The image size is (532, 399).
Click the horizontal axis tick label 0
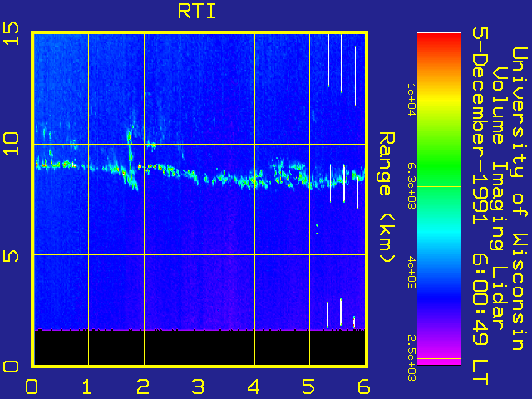click(x=32, y=386)
